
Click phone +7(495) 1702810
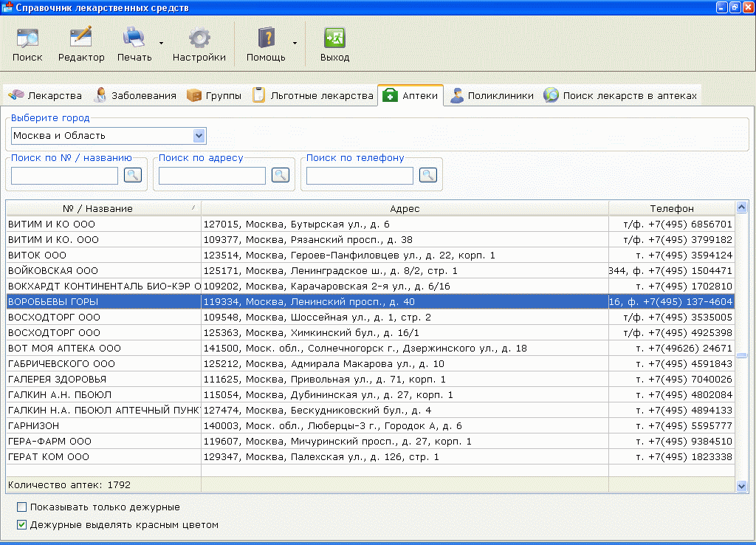tap(690, 286)
